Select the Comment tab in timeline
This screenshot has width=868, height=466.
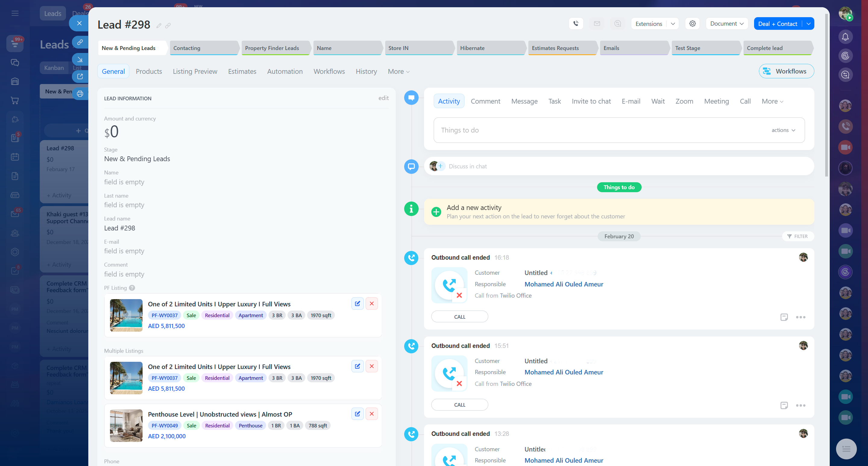click(x=485, y=101)
